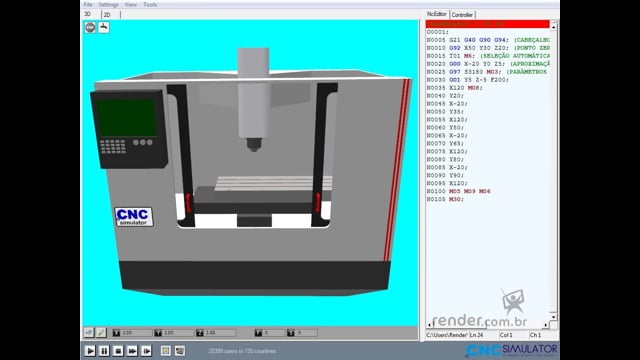Click the yellow workpiece icon in bottom toolbar
This screenshot has width=640, height=360.
pos(166,351)
